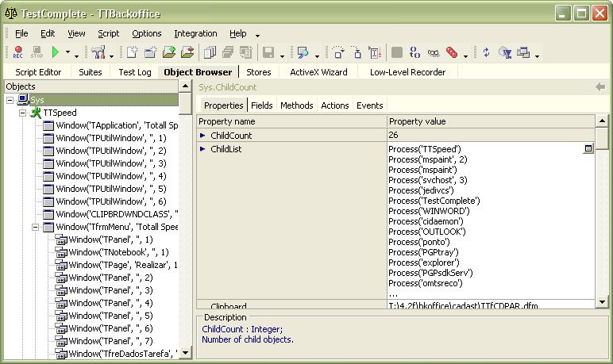The image size is (613, 364).
Task: Collapse the Window('TfrmMenu') node
Action: coord(36,227)
